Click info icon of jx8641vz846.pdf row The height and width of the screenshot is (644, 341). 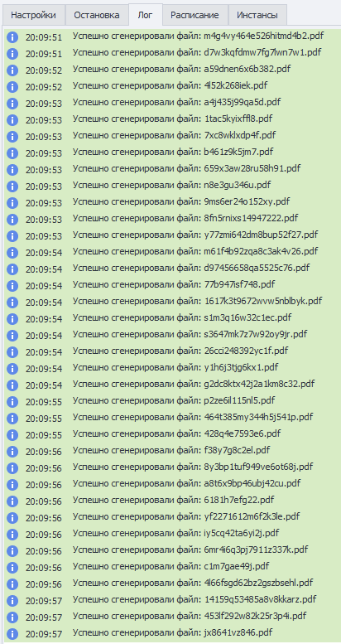pos(12,634)
